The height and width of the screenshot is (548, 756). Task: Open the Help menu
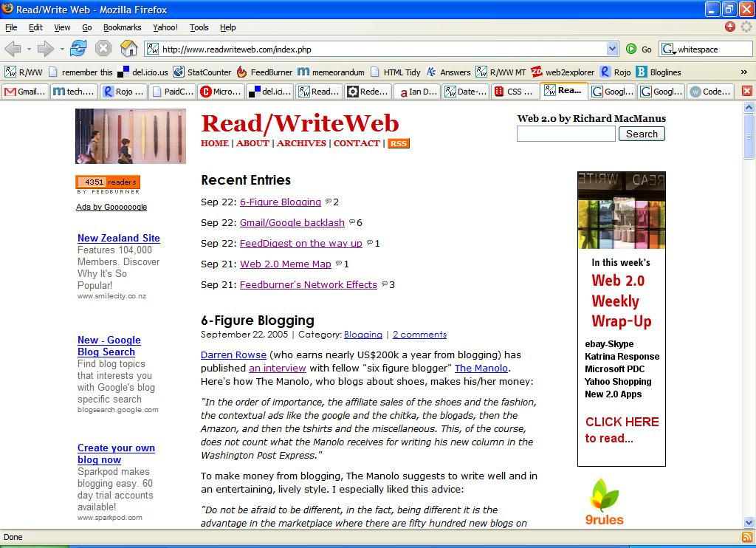click(x=228, y=27)
